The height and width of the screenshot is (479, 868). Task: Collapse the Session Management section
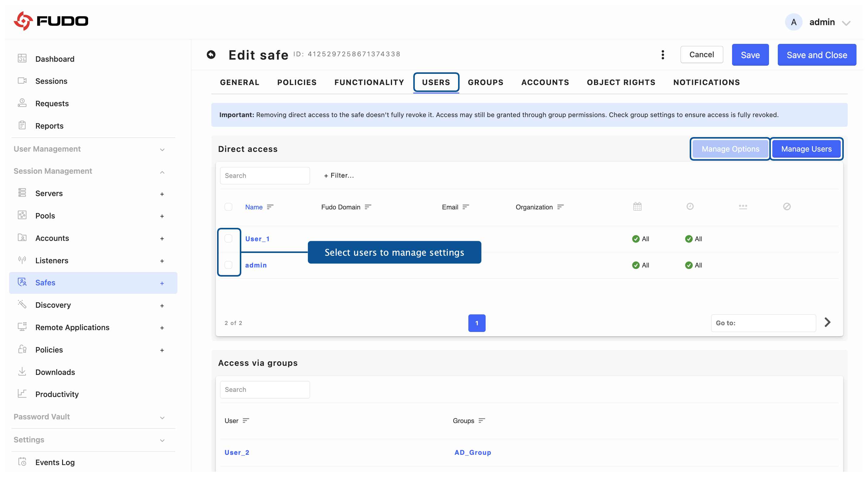[x=162, y=172]
